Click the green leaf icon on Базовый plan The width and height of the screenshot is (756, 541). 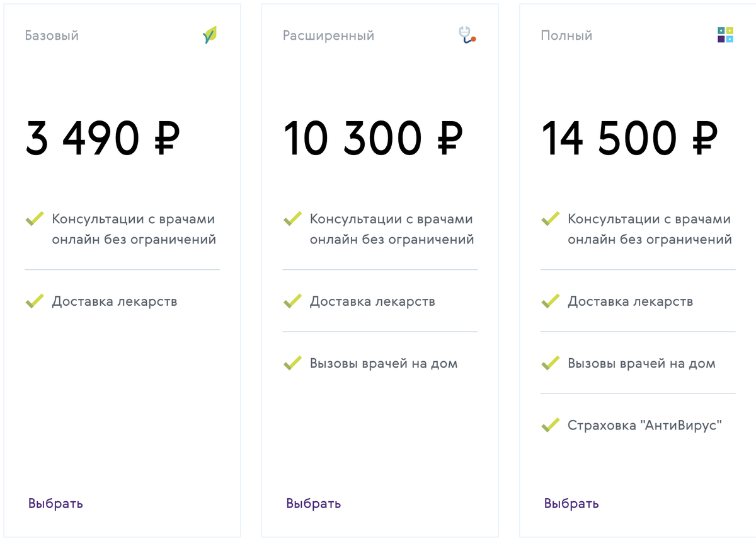(x=210, y=35)
